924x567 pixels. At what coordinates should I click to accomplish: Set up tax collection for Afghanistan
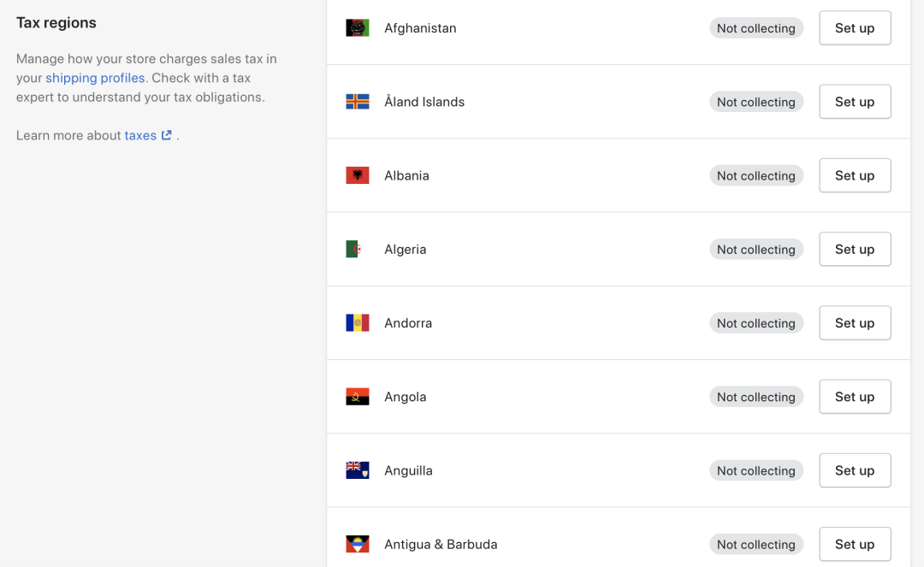[x=855, y=28]
